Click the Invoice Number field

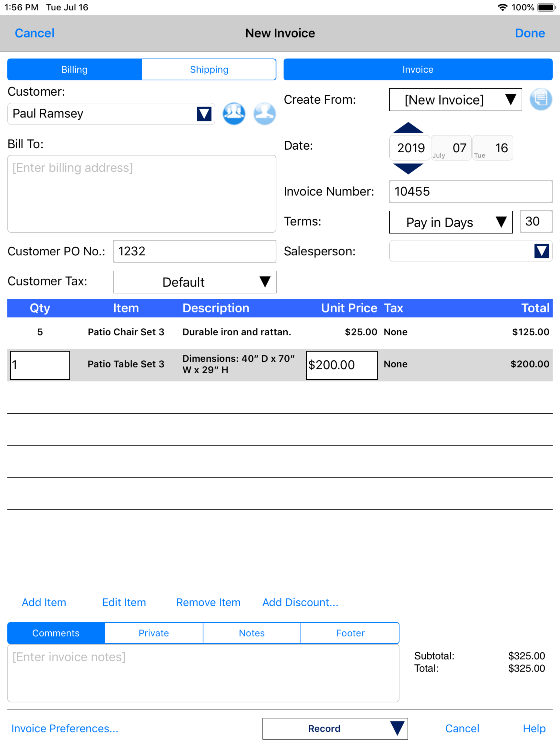click(471, 191)
